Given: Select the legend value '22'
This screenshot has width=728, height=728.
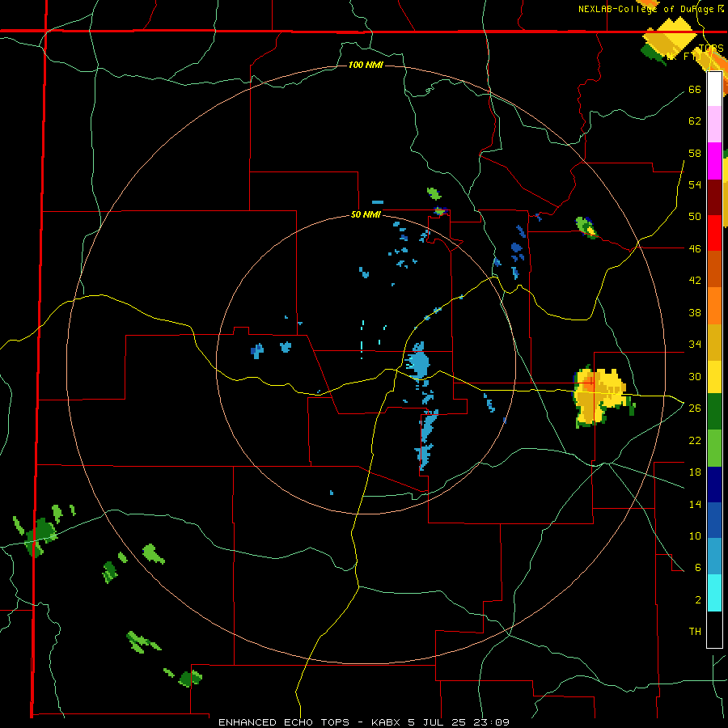Looking at the screenshot, I should 695,440.
